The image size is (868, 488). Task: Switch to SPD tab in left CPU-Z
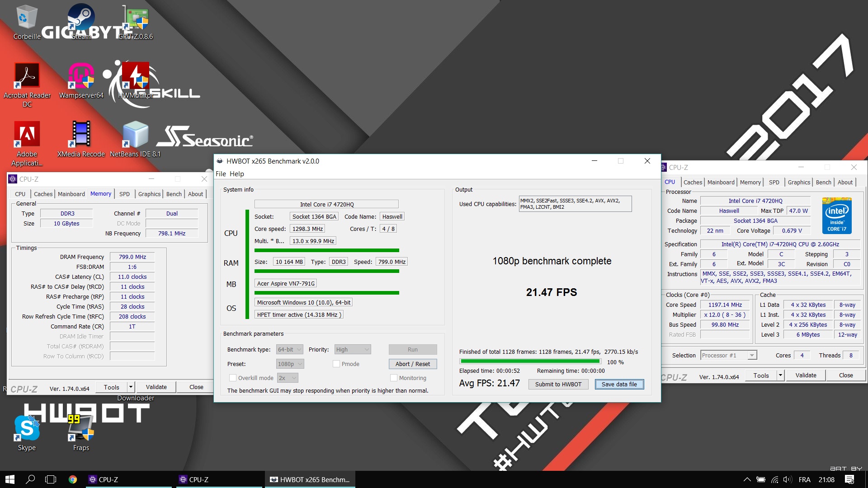124,194
